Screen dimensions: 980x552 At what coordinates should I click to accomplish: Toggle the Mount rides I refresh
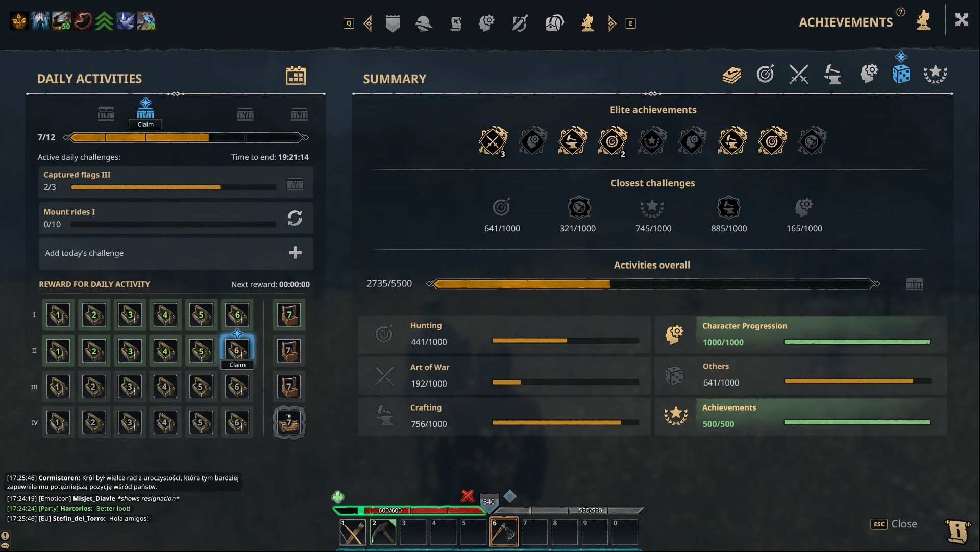coord(295,218)
